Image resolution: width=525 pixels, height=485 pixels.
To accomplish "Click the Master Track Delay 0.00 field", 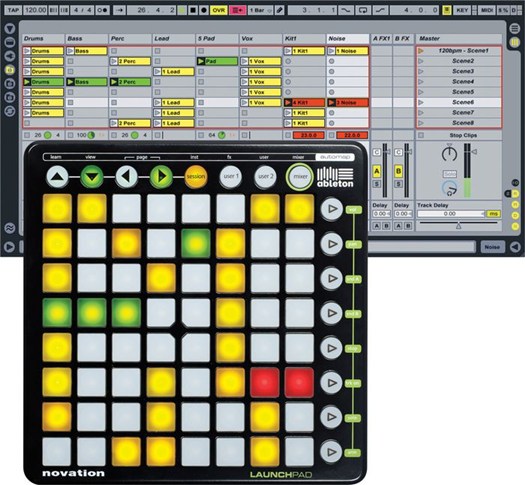I will 450,214.
